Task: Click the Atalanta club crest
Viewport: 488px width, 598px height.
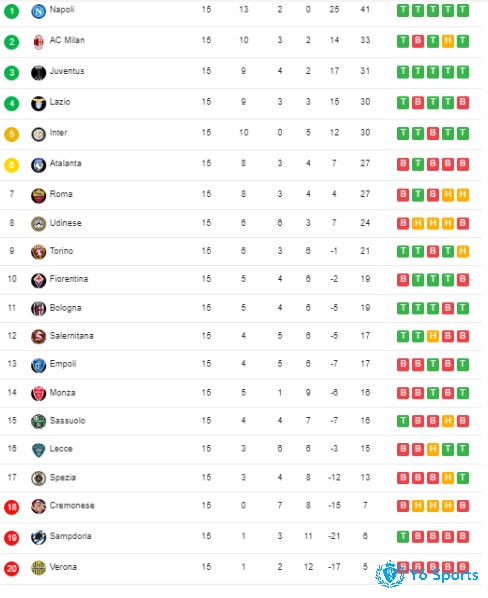Action: (38, 165)
